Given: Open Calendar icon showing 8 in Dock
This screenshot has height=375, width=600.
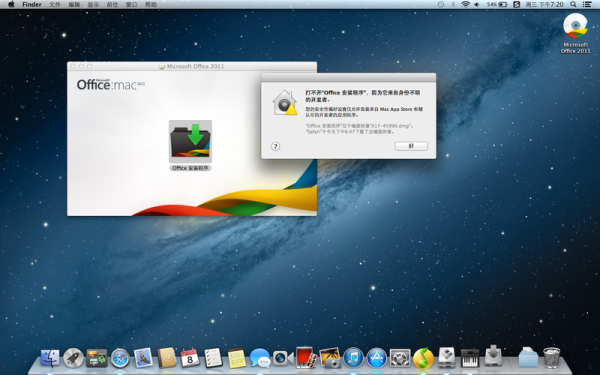Looking at the screenshot, I should (x=190, y=358).
